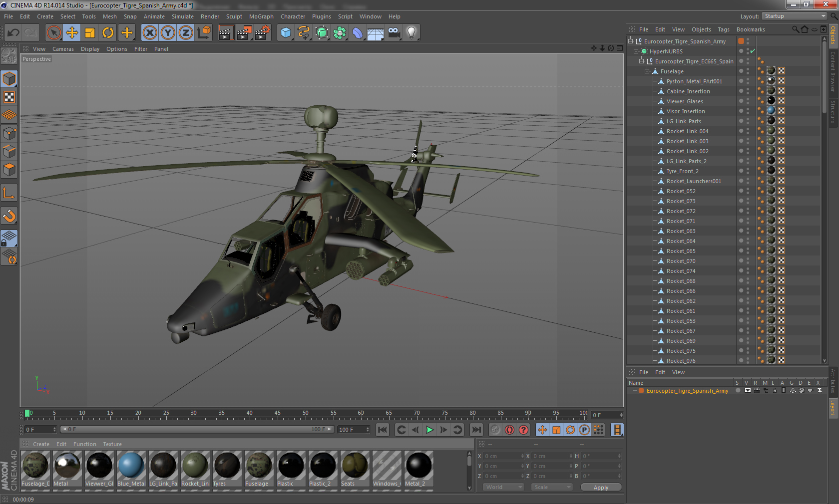Toggle layer visibility for Eurocopter_Tigre_Spanish_Army layer
The width and height of the screenshot is (839, 504).
[x=747, y=391]
